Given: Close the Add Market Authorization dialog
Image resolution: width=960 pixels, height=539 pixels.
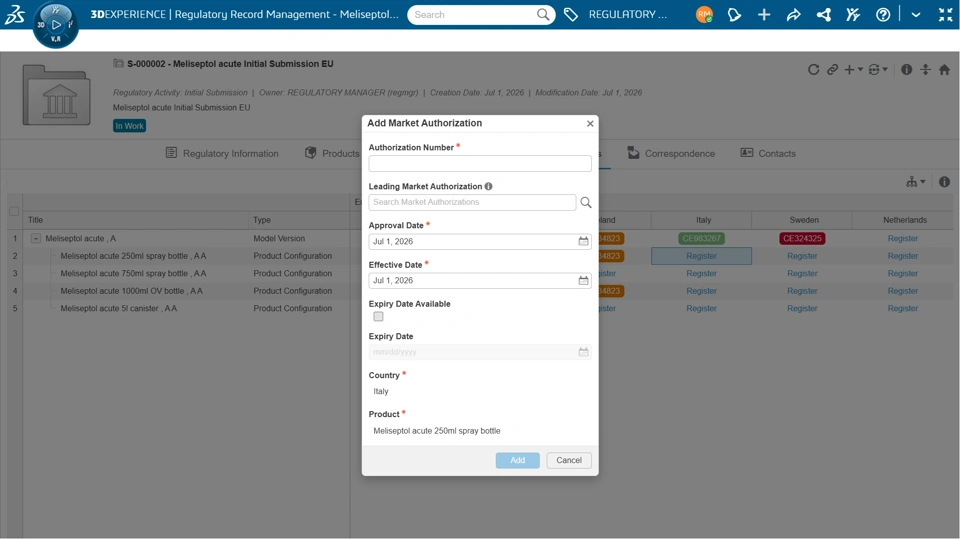Looking at the screenshot, I should tap(590, 124).
